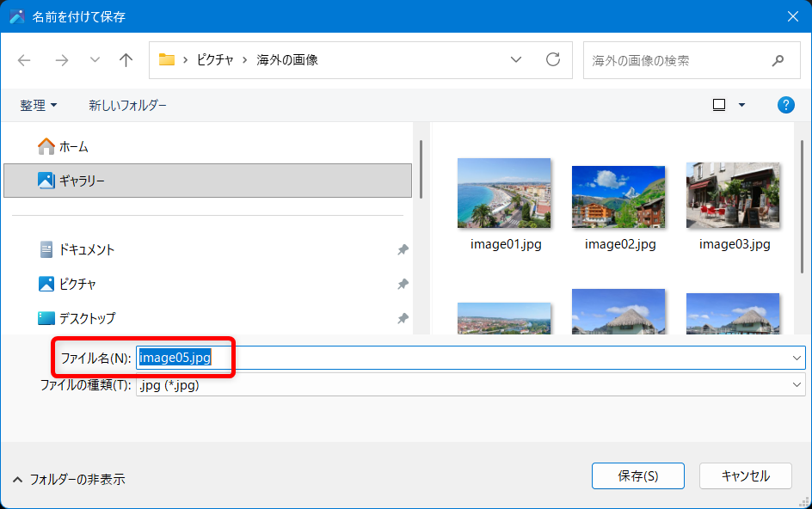Select the image02.jpg thumbnail
This screenshot has width=812, height=509.
pyautogui.click(x=618, y=197)
